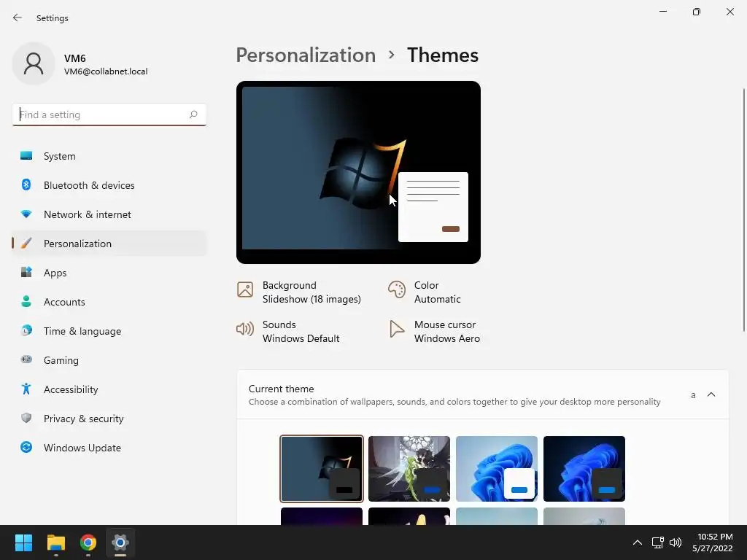This screenshot has height=560, width=747.
Task: Click the Privacy shield icon
Action: [26, 418]
